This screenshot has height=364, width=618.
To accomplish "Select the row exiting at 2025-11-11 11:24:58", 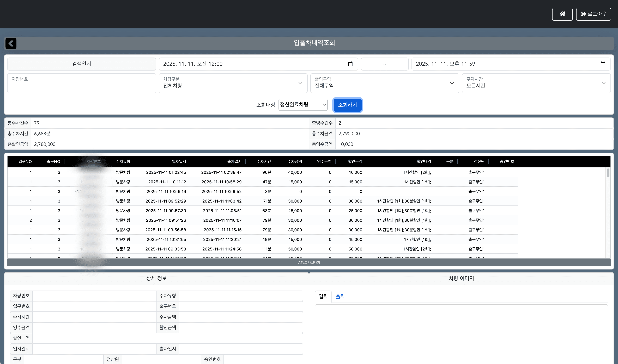I will pos(222,249).
